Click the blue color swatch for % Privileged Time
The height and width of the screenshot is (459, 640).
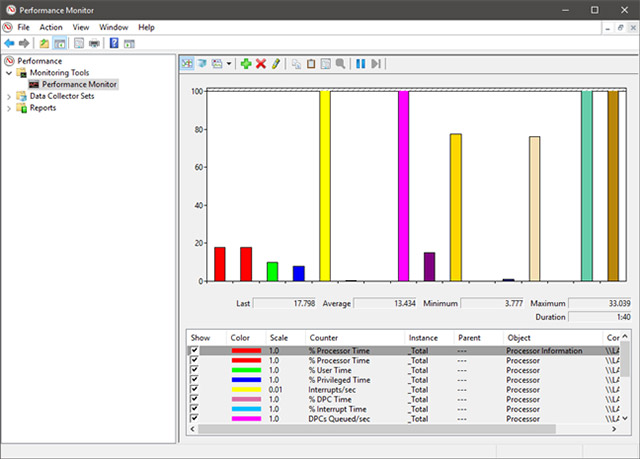246,380
